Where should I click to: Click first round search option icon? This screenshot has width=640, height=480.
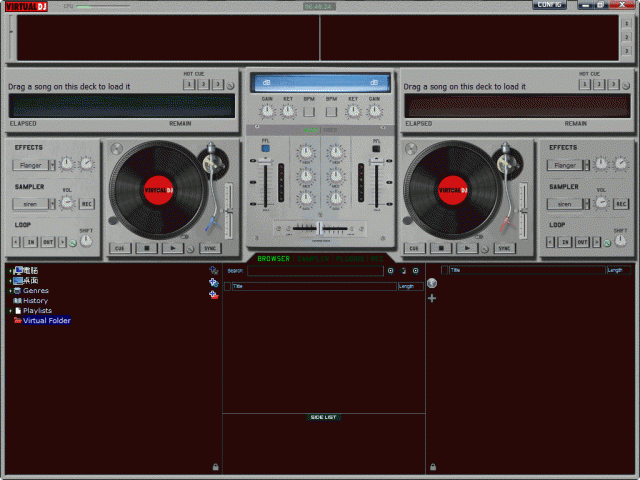click(x=391, y=271)
